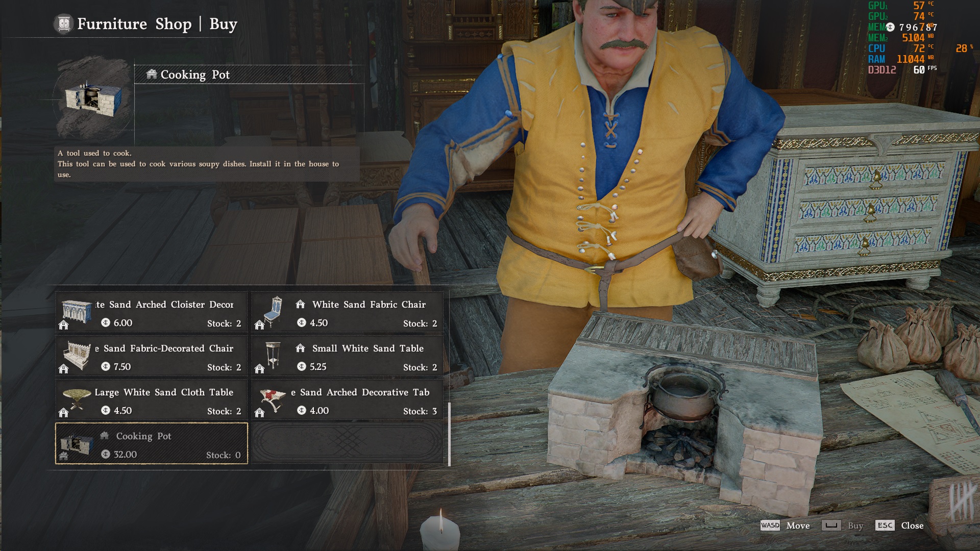Screen dimensions: 980x551
Task: Click Large White Sand Cloth Table icon
Action: (x=77, y=398)
